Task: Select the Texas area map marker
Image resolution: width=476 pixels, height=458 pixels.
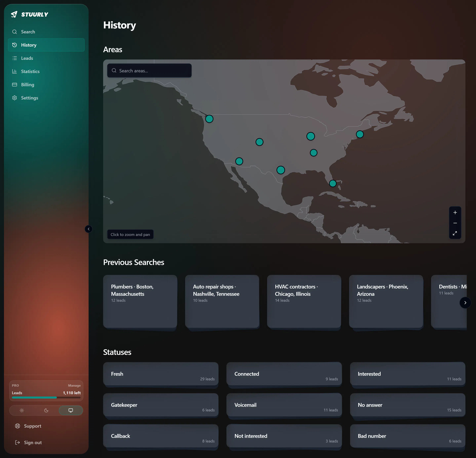Action: click(281, 170)
